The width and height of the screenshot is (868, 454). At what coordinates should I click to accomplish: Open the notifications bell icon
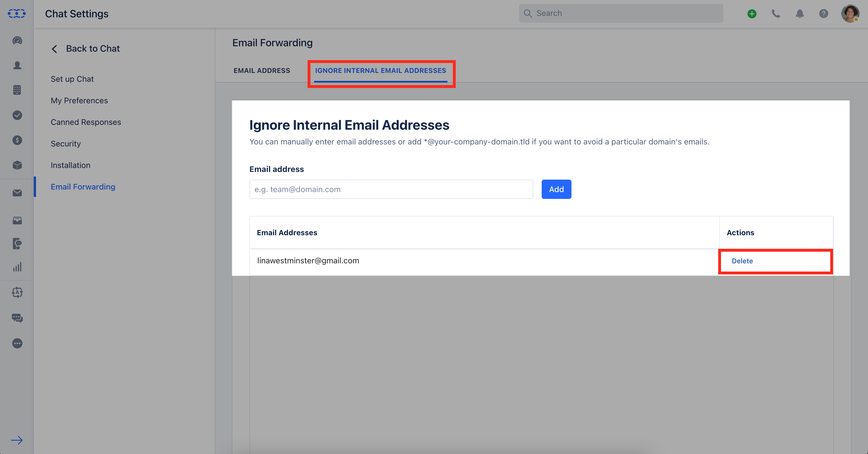(x=800, y=14)
